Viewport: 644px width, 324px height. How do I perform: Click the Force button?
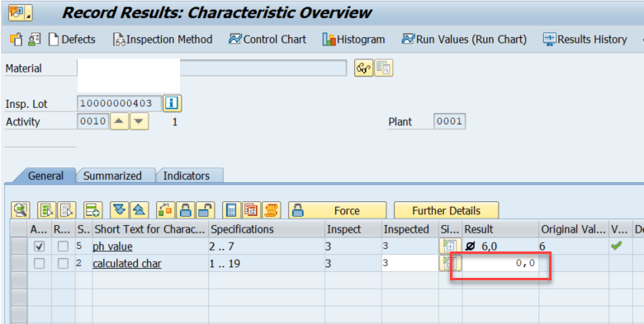337,210
